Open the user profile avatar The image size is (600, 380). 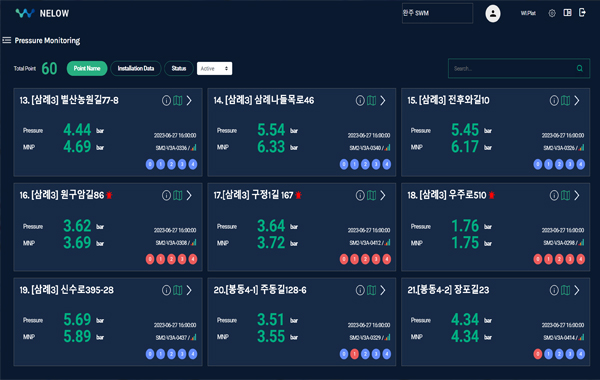[x=492, y=13]
